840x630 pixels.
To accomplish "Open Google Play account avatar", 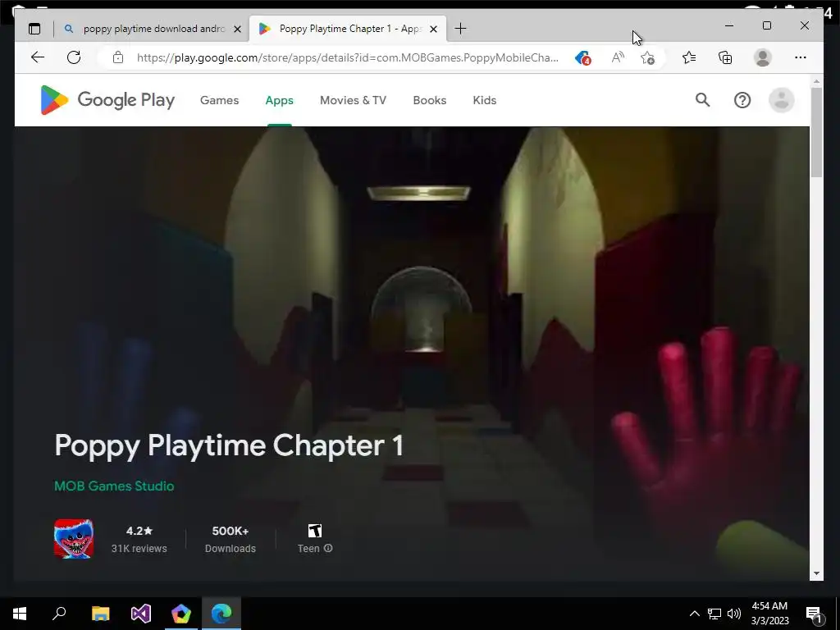I will coord(782,100).
